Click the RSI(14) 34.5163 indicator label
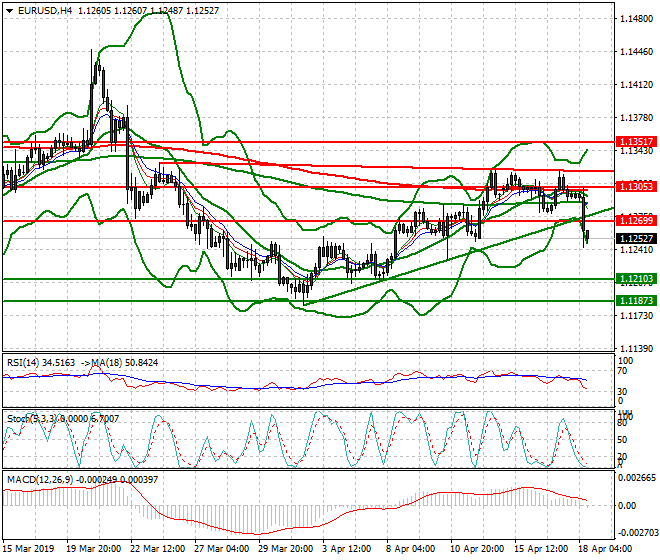The image size is (660, 560). (x=41, y=363)
